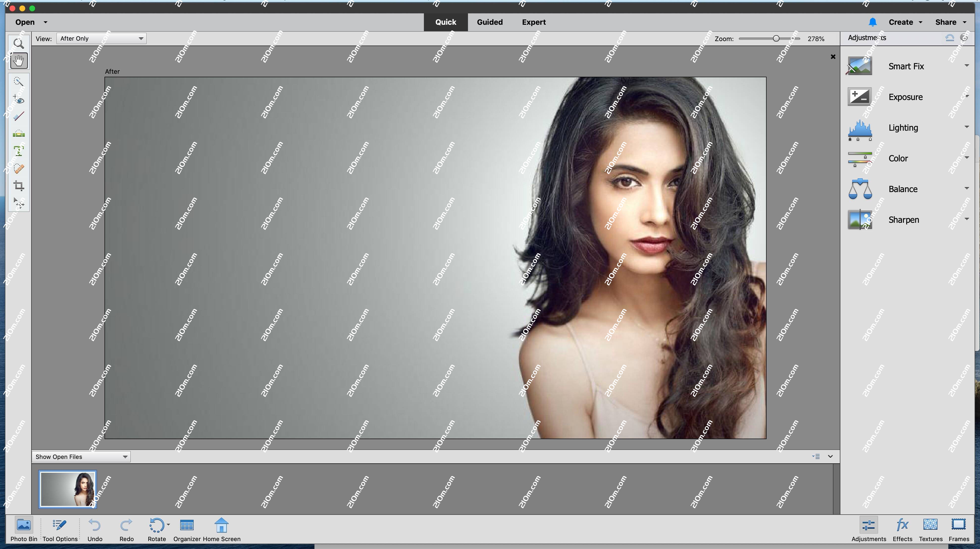980x549 pixels.
Task: Select the Straighten tool
Action: [x=19, y=133]
